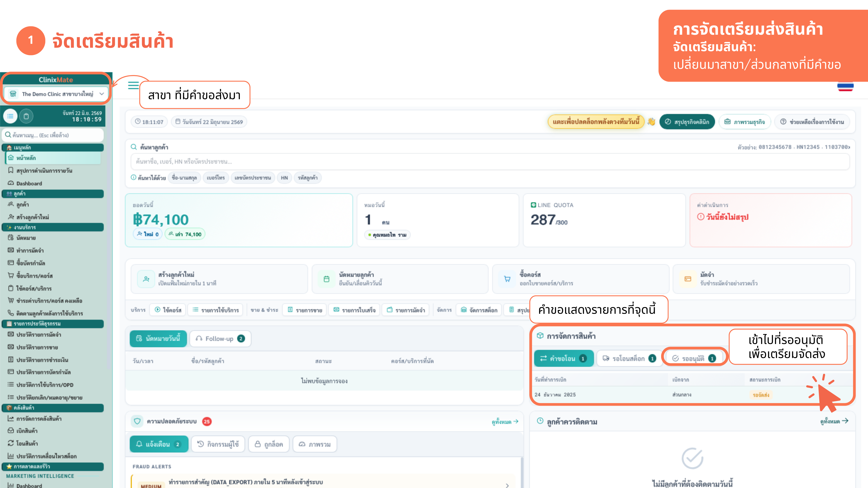This screenshot has width=868, height=488.
Task: Open สร้างลูกค้าใหม่ in the sidebar
Action: pos(28,217)
